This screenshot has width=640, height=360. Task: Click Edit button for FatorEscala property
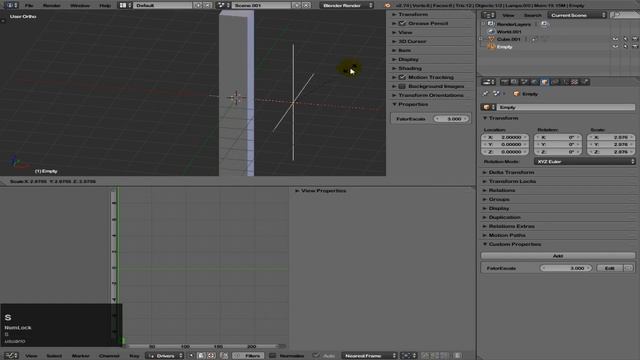coord(609,268)
